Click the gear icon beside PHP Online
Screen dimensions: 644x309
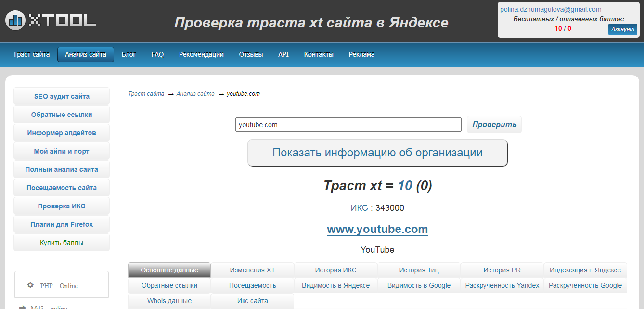coord(30,285)
